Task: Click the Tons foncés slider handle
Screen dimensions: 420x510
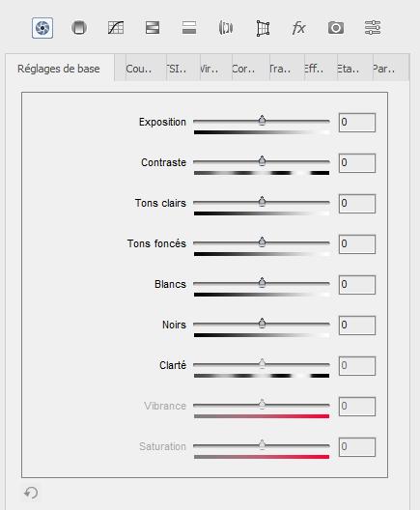Action: pos(262,242)
